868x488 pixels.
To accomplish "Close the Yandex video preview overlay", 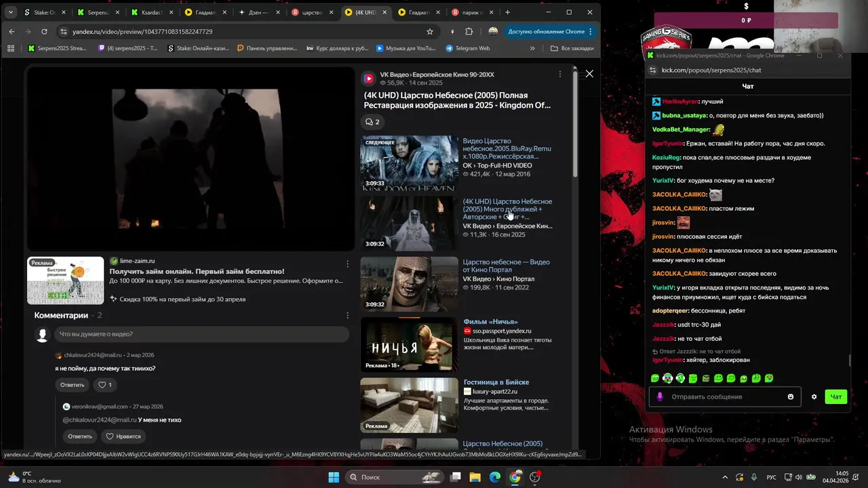I will pos(589,74).
